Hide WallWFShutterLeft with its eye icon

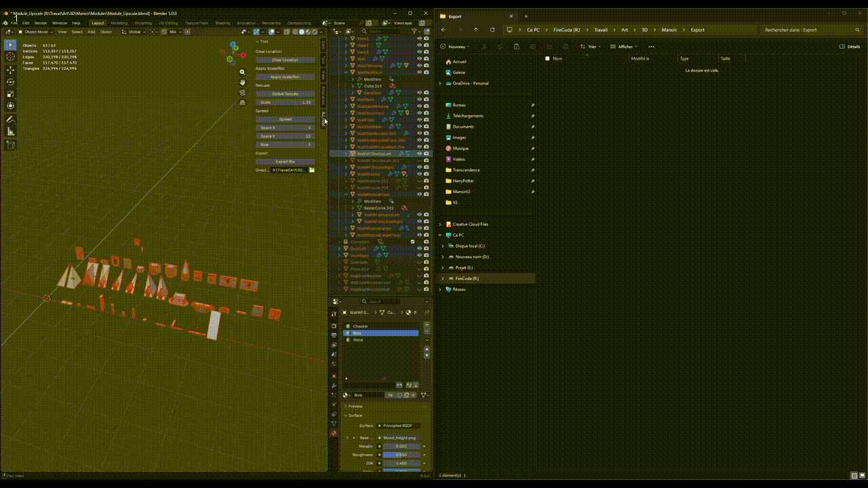[x=419, y=154]
